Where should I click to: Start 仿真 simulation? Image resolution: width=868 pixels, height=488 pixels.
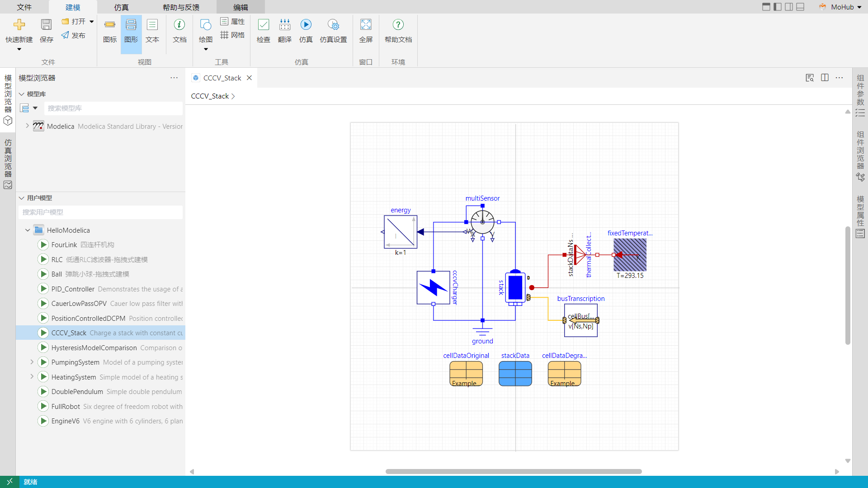[x=306, y=31]
